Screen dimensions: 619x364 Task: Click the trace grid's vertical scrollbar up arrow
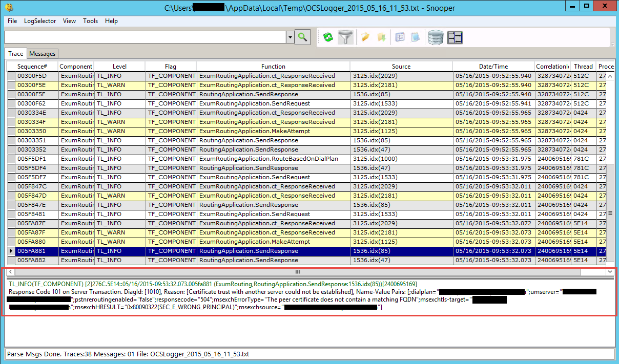609,76
